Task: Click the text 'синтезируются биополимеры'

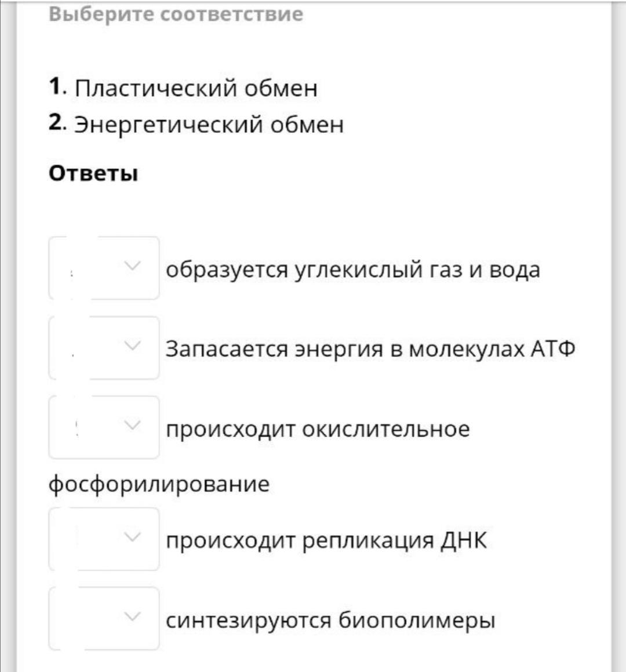Action: [x=330, y=620]
